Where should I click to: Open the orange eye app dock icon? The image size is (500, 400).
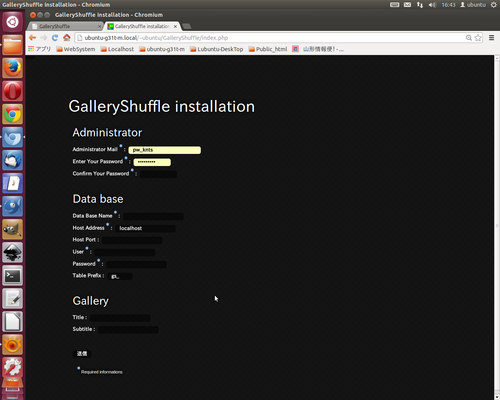(x=13, y=344)
